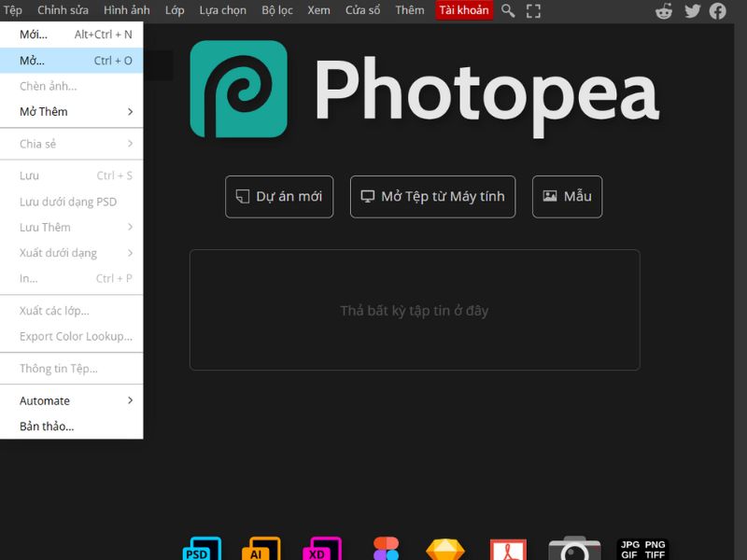Select the PDF file format icon

[x=508, y=549]
